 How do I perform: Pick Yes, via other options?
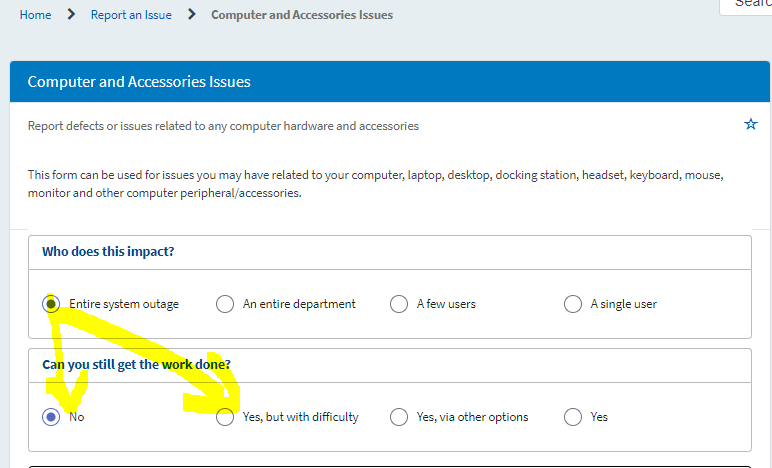pyautogui.click(x=399, y=417)
